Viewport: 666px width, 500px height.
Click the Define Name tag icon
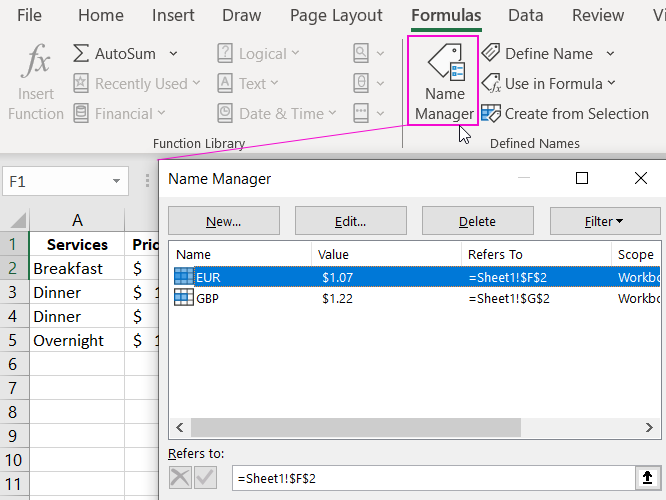pyautogui.click(x=491, y=53)
